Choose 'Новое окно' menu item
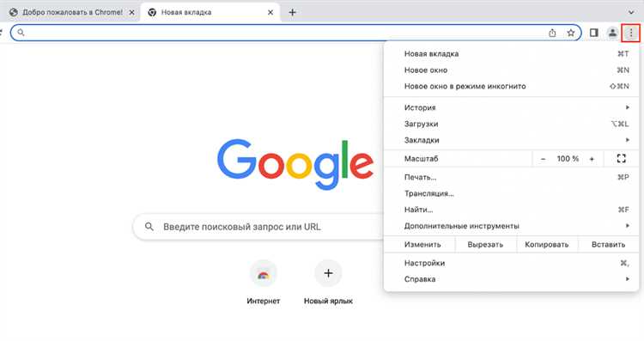The image size is (644, 341). point(512,70)
